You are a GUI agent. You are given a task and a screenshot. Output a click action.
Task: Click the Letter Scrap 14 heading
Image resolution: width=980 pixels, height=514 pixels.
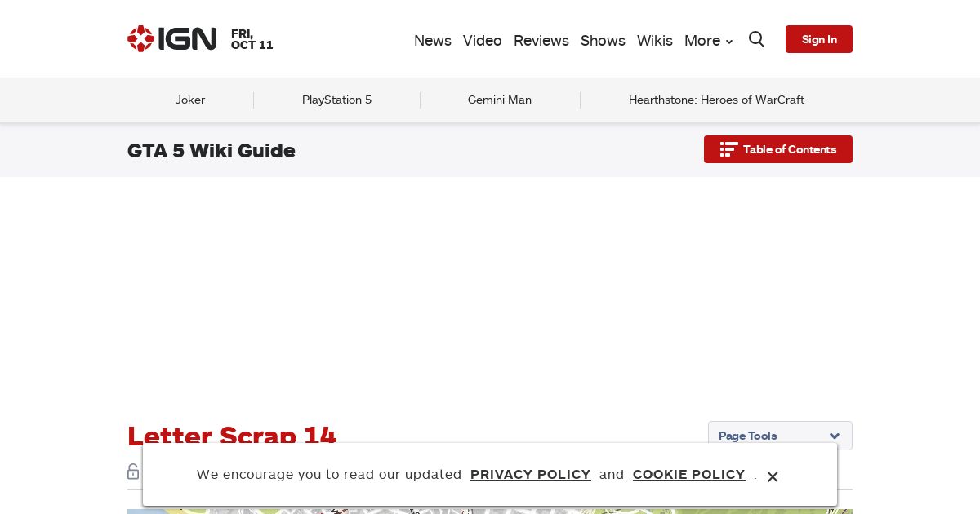(232, 436)
